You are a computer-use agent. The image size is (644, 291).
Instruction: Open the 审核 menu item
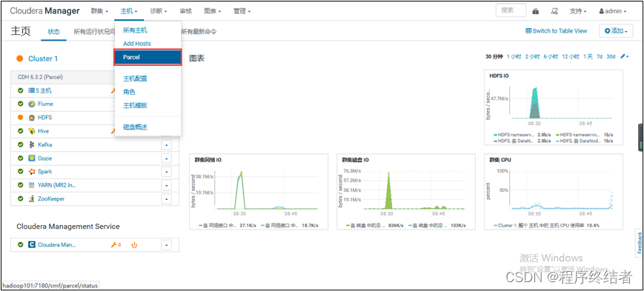[x=186, y=11]
